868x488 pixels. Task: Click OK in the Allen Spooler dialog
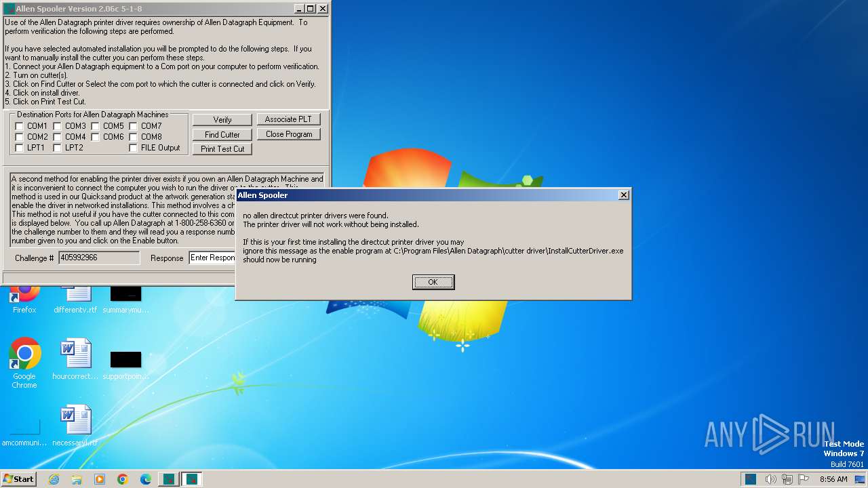(x=433, y=282)
